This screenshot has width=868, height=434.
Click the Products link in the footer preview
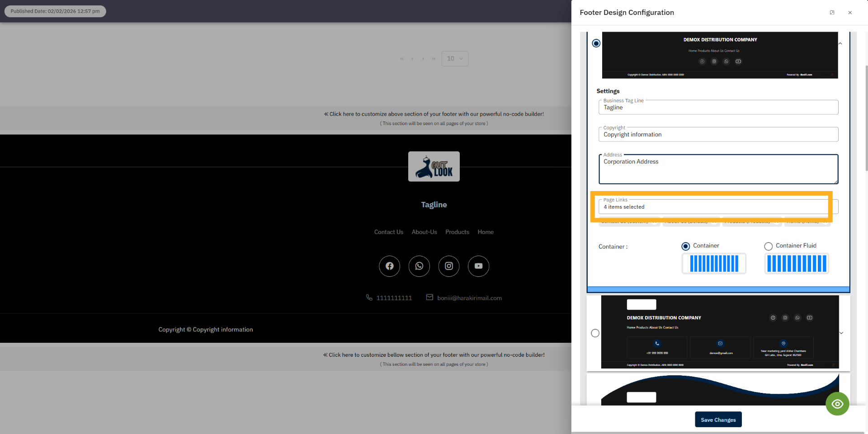(457, 232)
